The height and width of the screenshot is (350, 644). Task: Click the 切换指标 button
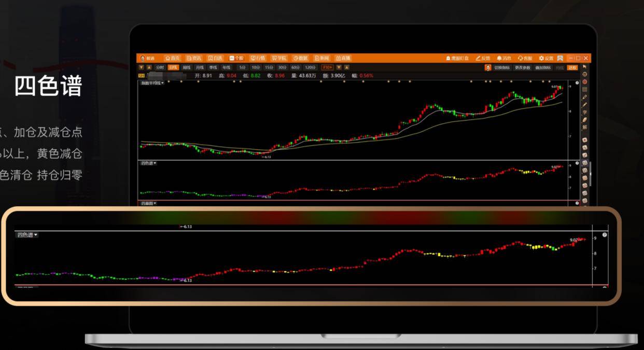pyautogui.click(x=501, y=67)
